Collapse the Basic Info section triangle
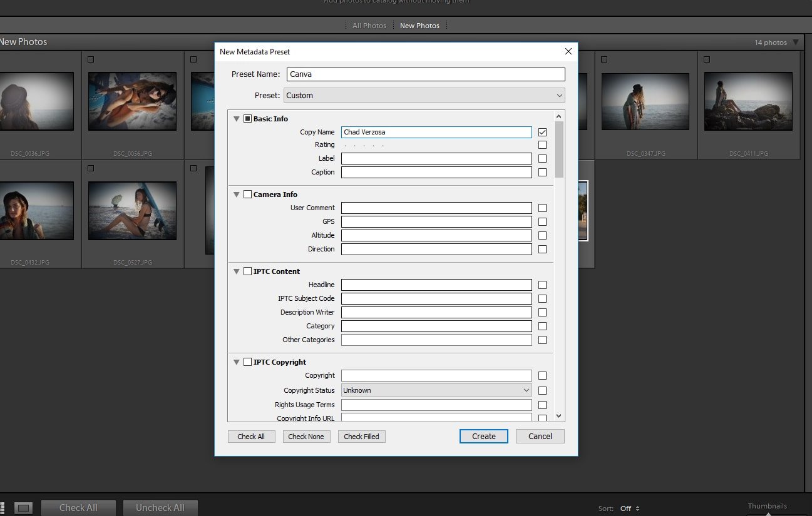The image size is (812, 516). pyautogui.click(x=237, y=118)
